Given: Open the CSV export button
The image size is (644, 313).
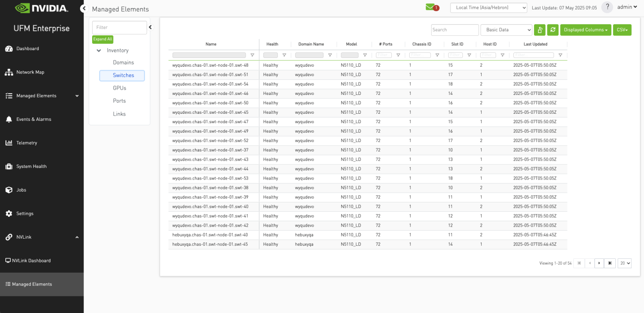Looking at the screenshot, I should tap(622, 30).
